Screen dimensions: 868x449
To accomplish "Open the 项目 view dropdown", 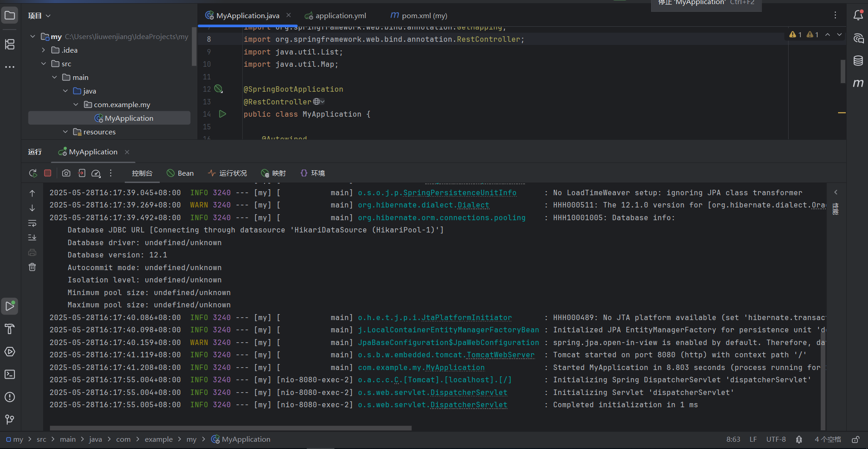I will pos(39,16).
